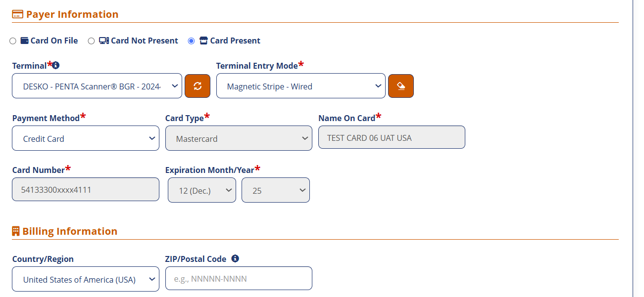Select the Card On File radio button
Viewport: 644px width, 297px height.
(x=13, y=41)
